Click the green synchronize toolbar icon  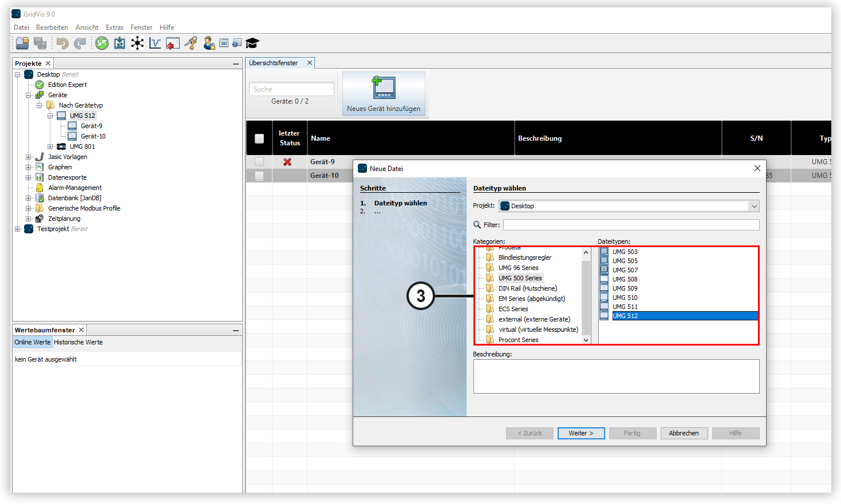(102, 43)
